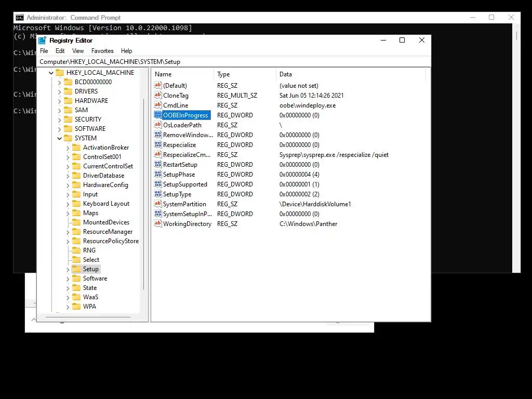Click the SOFTWARE hive folder icon
Viewport: 532px width, 399px height.
[68, 129]
